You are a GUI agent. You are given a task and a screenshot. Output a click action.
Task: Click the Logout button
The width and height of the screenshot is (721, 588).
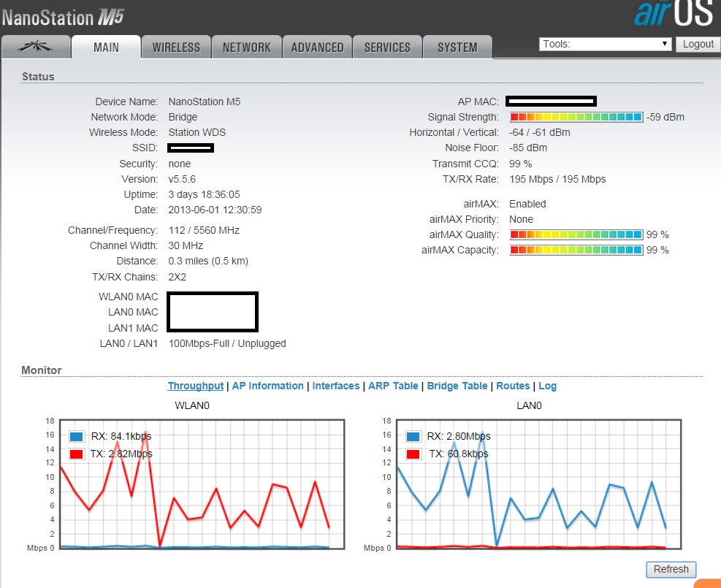pyautogui.click(x=698, y=44)
